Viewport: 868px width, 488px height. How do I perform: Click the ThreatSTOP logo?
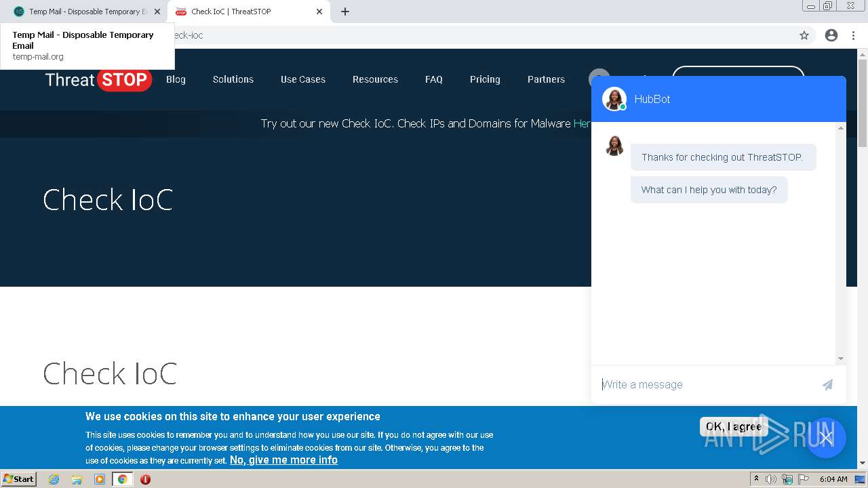pos(98,79)
